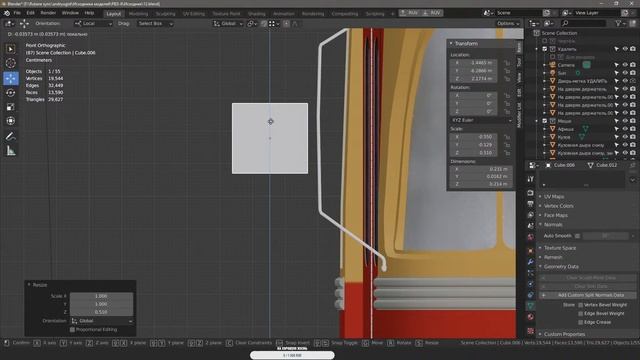Open the View Layer properties tab icon
This screenshot has width=640, height=360.
point(530,215)
